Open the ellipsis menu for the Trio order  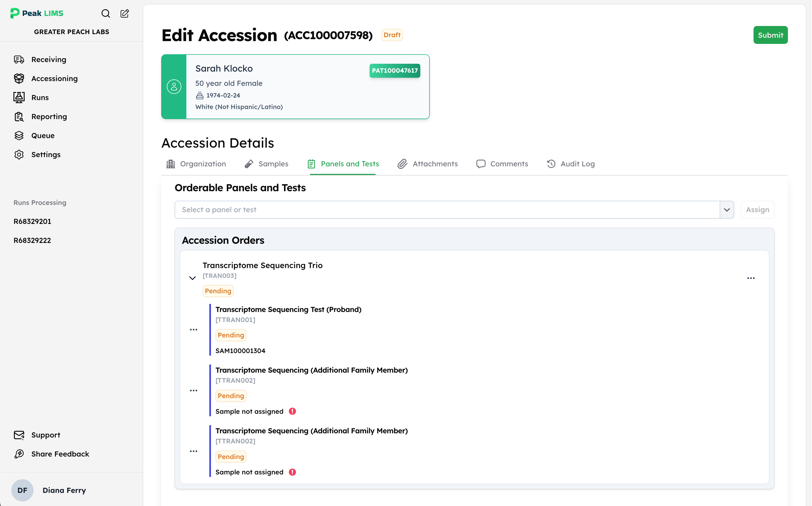click(x=751, y=278)
